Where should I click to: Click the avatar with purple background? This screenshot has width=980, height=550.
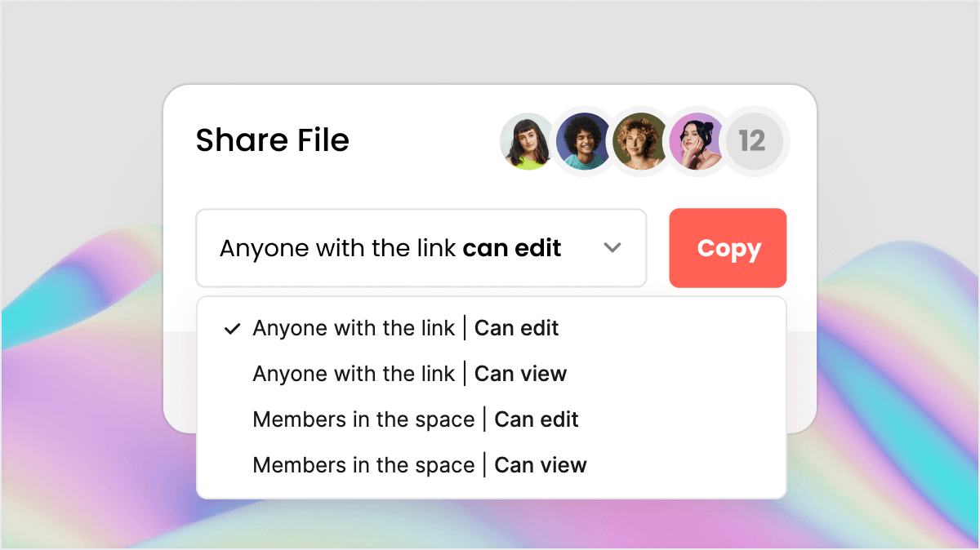click(x=698, y=141)
